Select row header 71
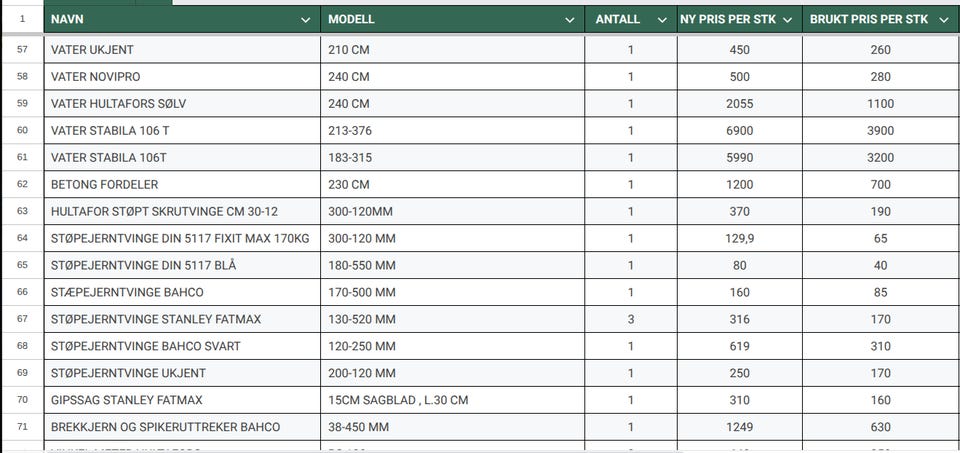Screen dimensions: 960x453 click(23, 426)
